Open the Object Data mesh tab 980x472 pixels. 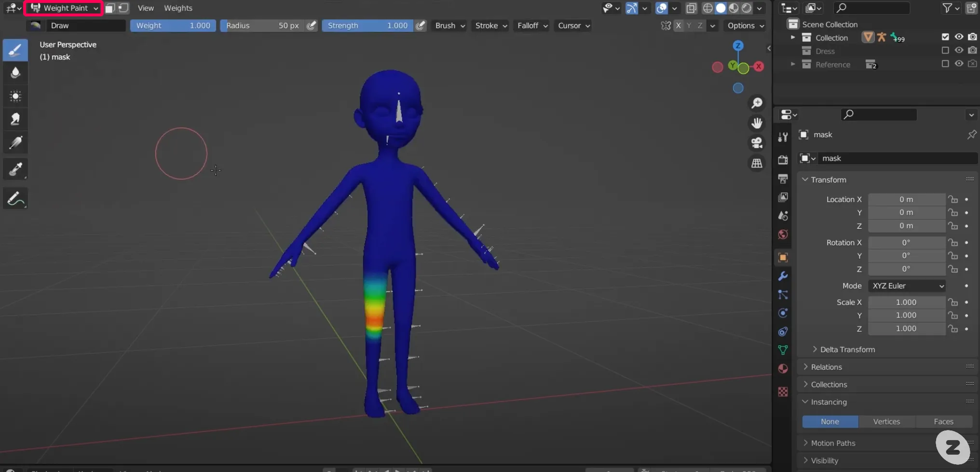[x=783, y=350]
